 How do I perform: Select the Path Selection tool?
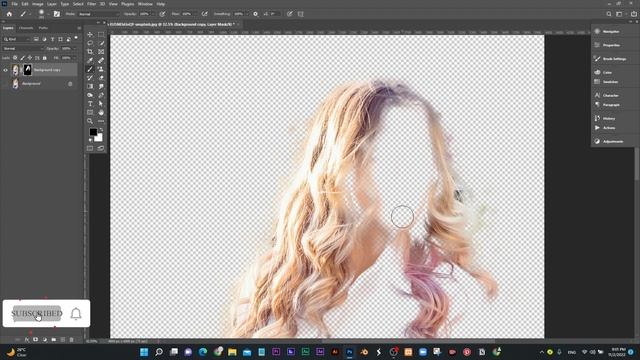101,104
